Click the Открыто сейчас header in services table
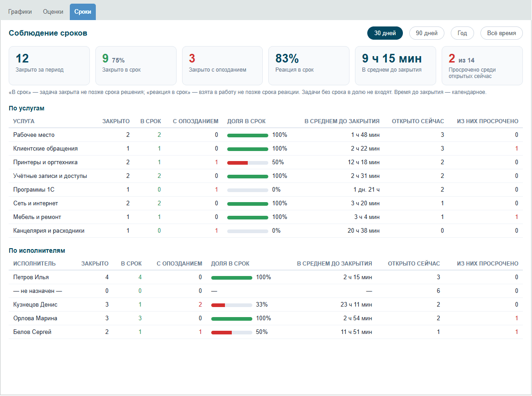Screen dimensions: 532x396 (417, 121)
